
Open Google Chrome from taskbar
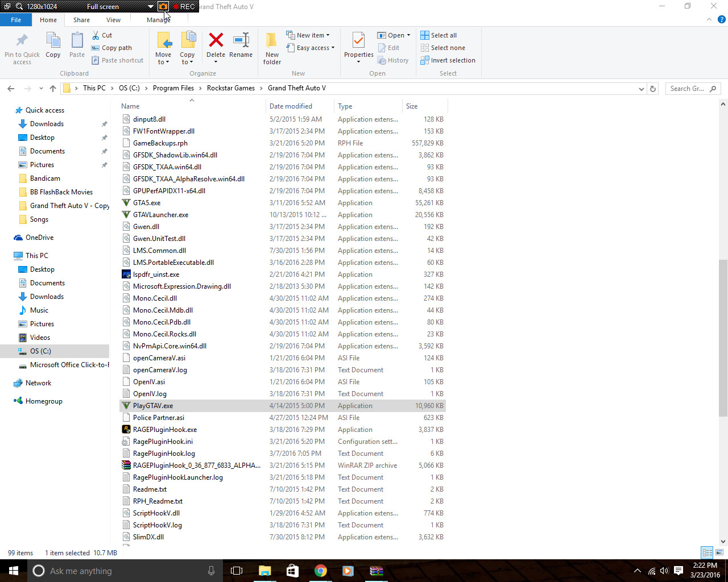tap(321, 571)
